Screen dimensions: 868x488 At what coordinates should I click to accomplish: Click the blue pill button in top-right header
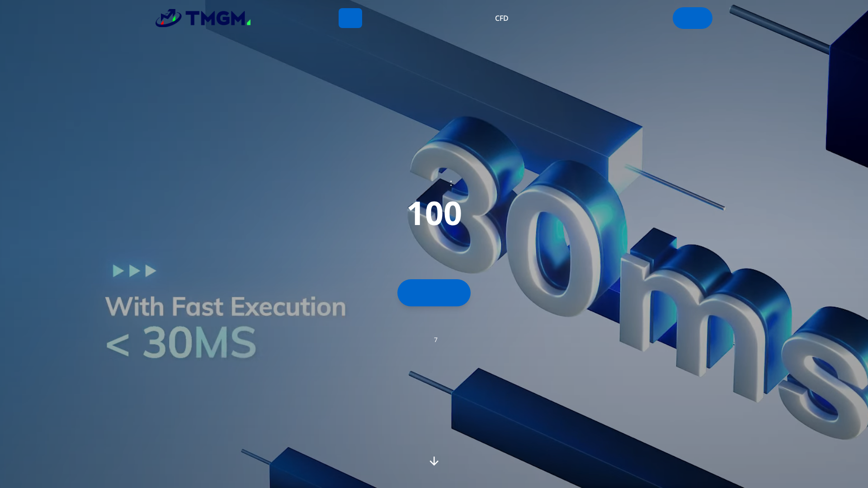[x=693, y=18]
